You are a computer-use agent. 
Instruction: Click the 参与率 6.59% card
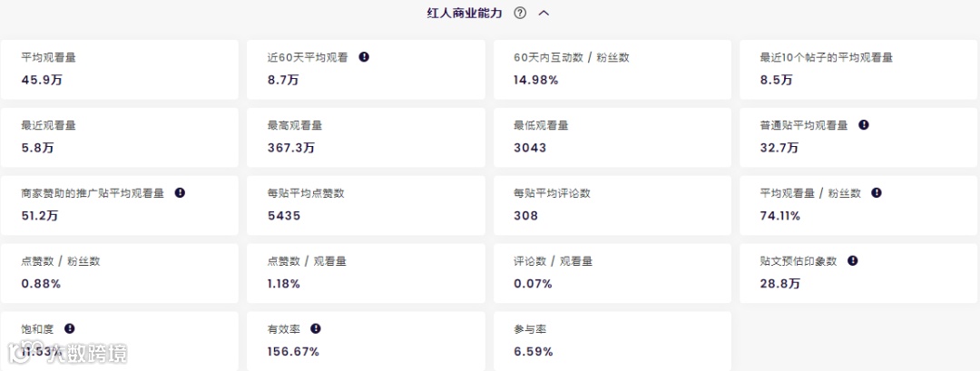(x=612, y=340)
